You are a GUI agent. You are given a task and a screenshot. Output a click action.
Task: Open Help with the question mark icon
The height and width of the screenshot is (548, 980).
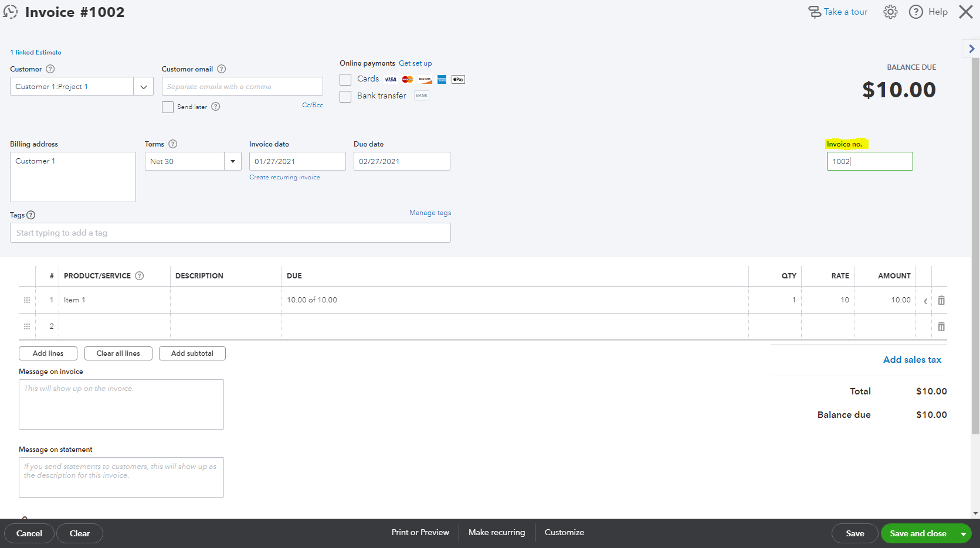915,11
